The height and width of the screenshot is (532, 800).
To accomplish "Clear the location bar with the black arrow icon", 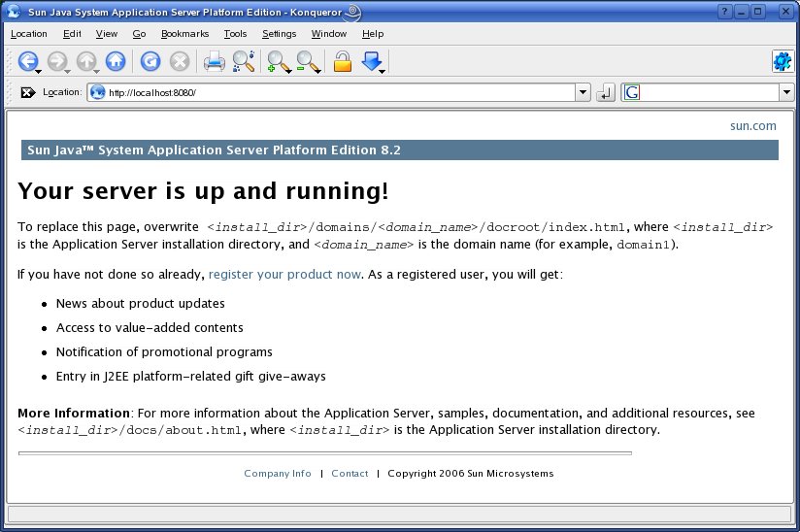I will coord(27,92).
